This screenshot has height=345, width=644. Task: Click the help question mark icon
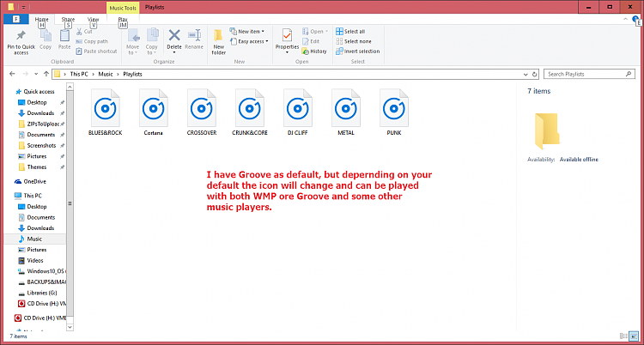click(x=636, y=19)
